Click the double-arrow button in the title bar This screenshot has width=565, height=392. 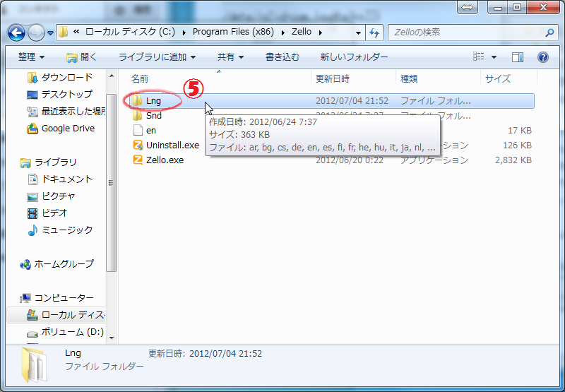point(468,7)
